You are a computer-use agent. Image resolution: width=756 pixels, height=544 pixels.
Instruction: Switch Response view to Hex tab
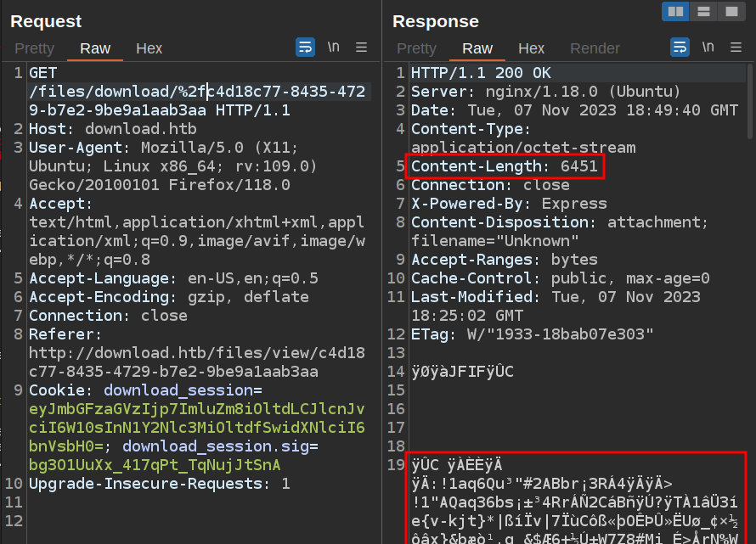point(531,48)
